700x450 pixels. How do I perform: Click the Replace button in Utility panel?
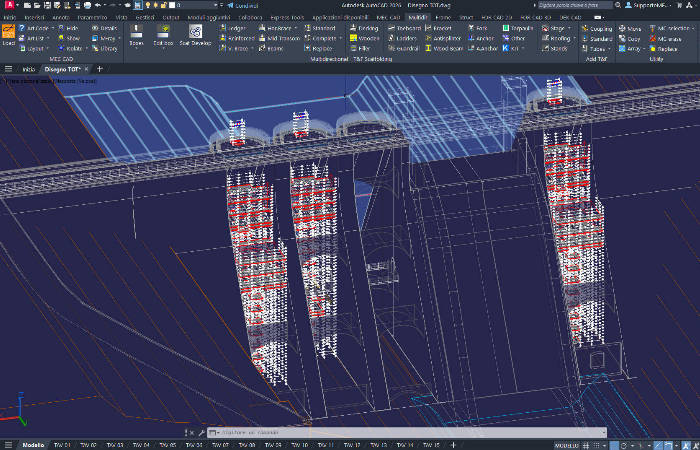click(664, 49)
